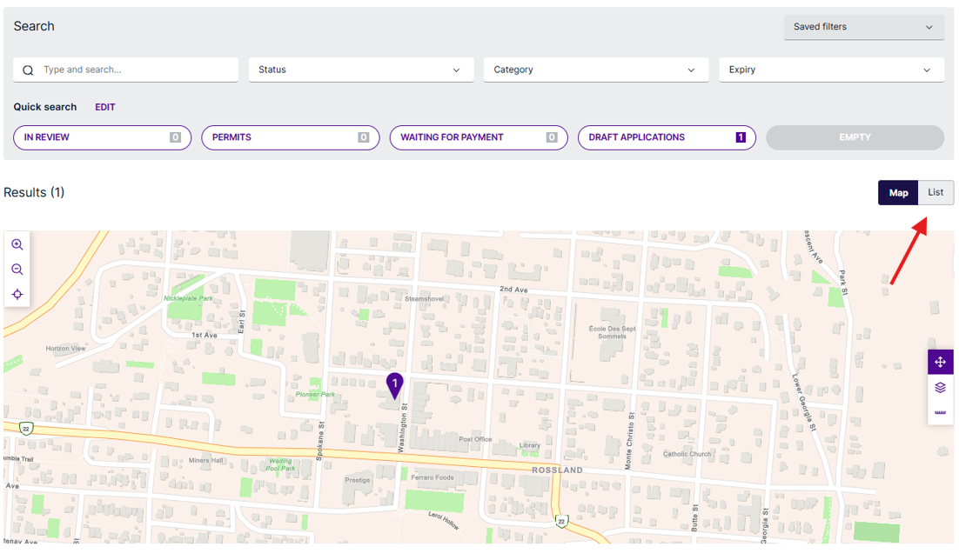This screenshot has width=959, height=560.
Task: Switch to List view
Action: 936,192
